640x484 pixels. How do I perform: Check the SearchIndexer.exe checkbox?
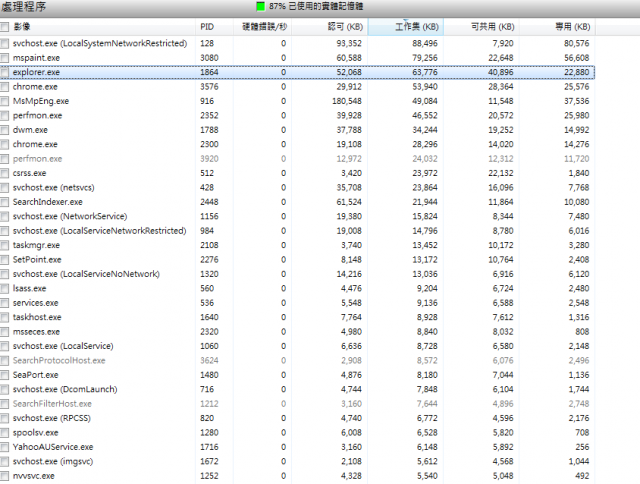[x=4, y=202]
